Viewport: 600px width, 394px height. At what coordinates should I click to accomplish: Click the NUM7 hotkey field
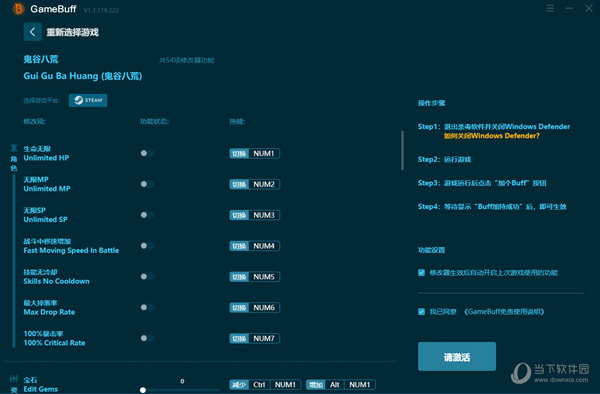point(254,339)
